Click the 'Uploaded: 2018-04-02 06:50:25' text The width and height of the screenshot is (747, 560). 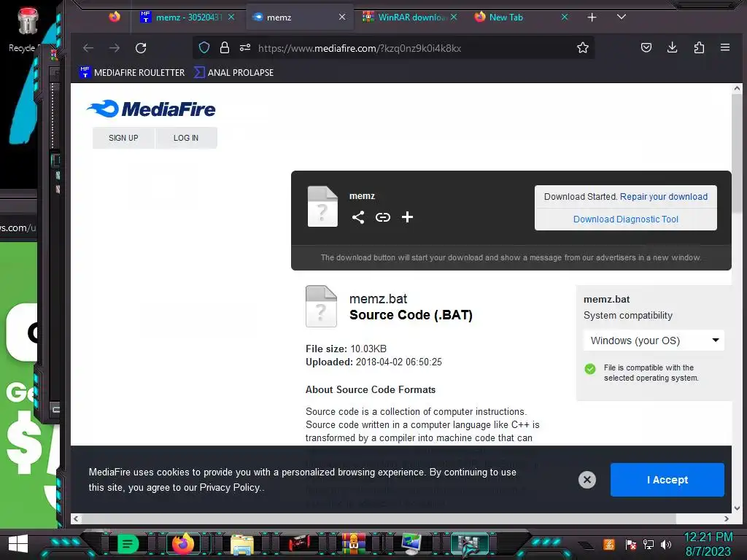click(373, 362)
